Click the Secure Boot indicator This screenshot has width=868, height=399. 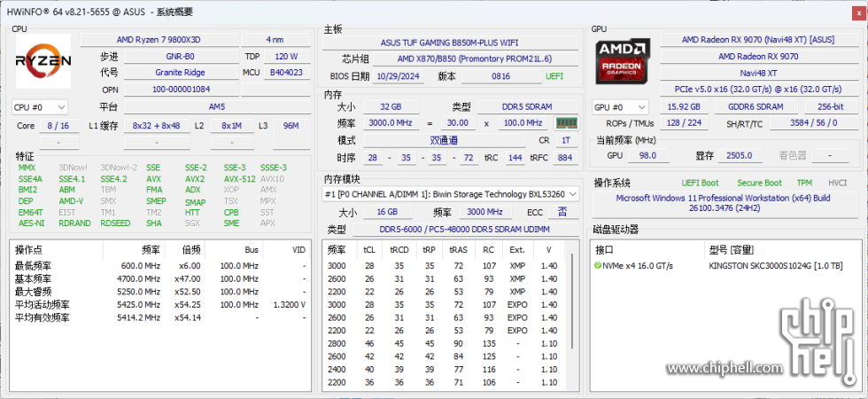tap(760, 183)
